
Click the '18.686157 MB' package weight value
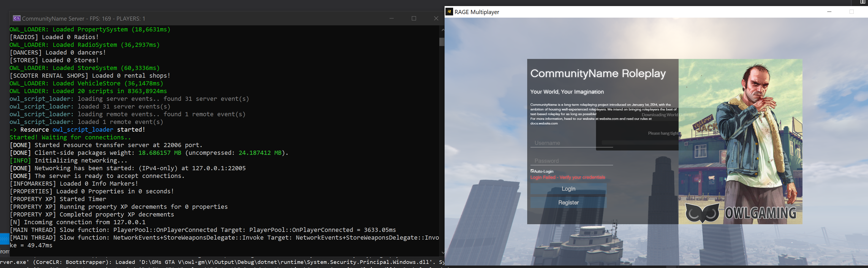coord(160,153)
